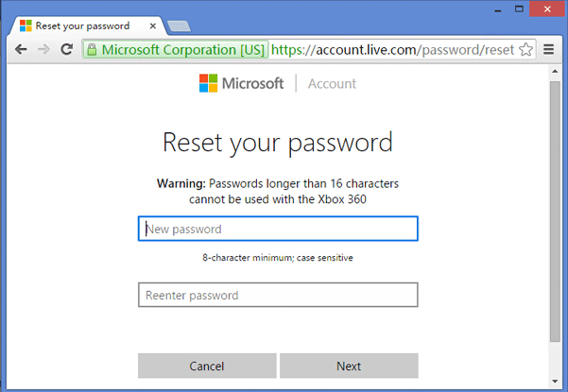568x392 pixels.
Task: Focus the New password field
Action: coord(278,229)
